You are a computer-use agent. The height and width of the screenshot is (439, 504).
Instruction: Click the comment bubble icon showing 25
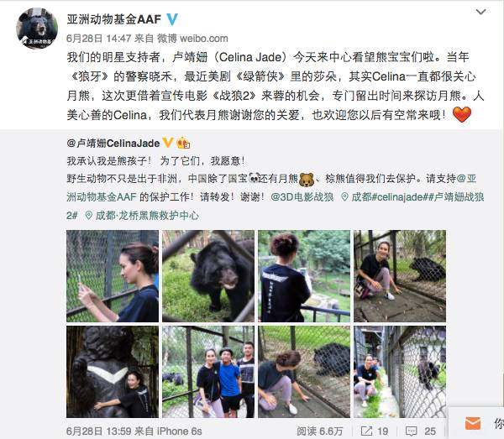point(411,431)
